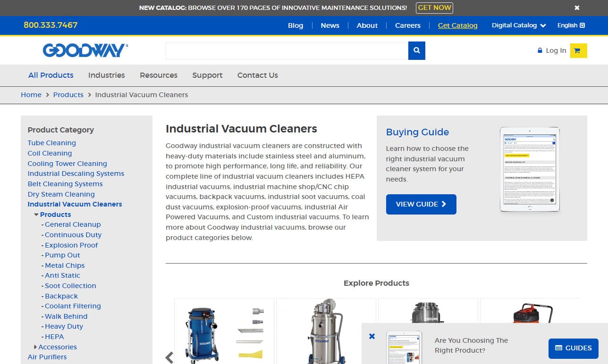Click the VIEW GUIDE button

tap(421, 204)
